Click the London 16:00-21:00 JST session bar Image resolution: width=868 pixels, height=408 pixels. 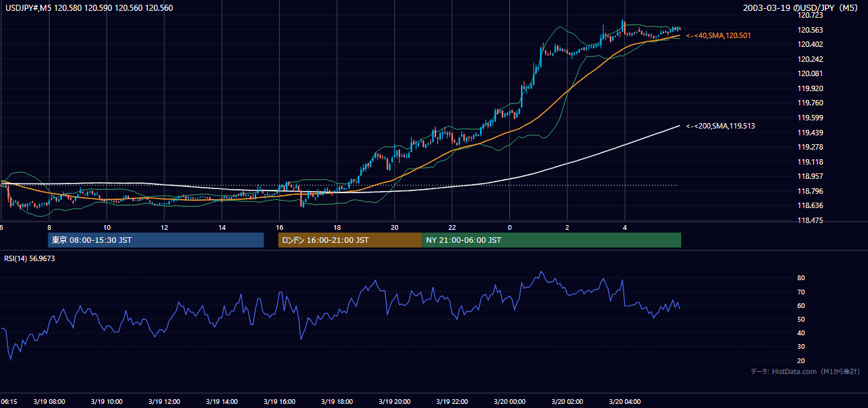point(350,240)
